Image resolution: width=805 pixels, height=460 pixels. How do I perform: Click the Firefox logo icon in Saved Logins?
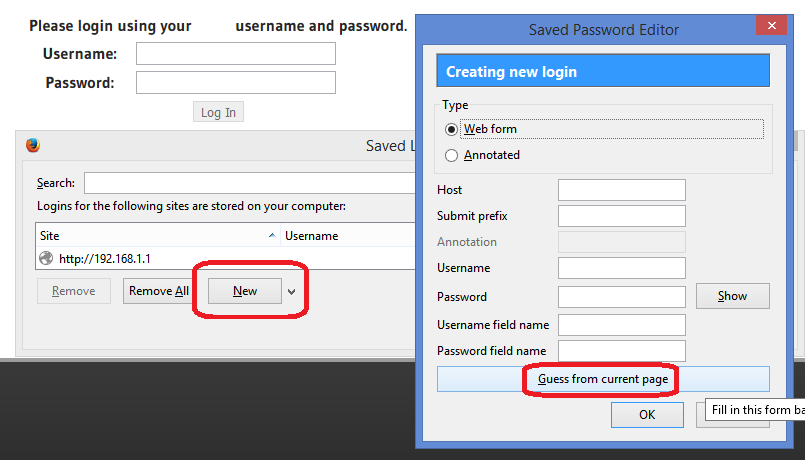33,145
